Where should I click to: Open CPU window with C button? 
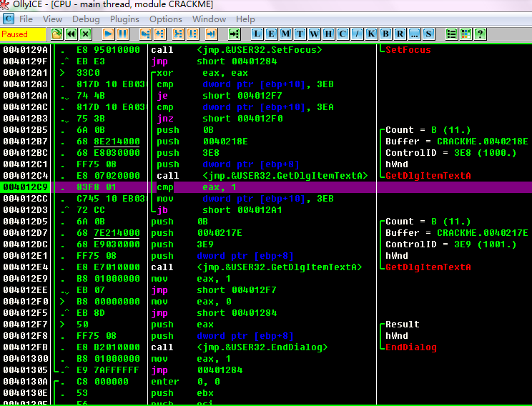pyautogui.click(x=343, y=34)
